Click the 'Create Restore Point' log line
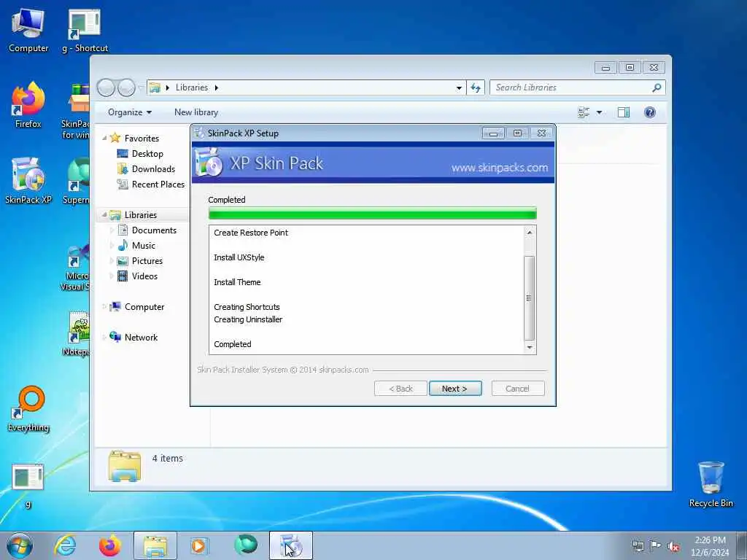 pyautogui.click(x=251, y=233)
